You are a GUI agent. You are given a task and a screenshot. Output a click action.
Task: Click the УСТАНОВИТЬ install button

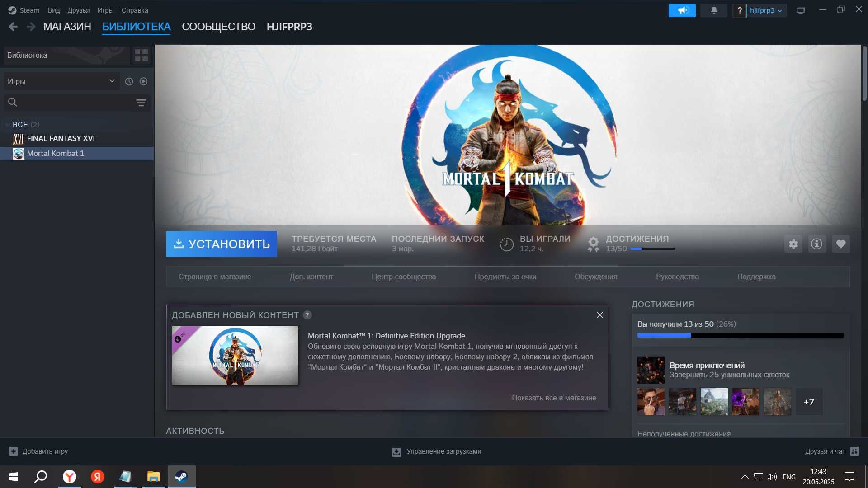point(222,244)
